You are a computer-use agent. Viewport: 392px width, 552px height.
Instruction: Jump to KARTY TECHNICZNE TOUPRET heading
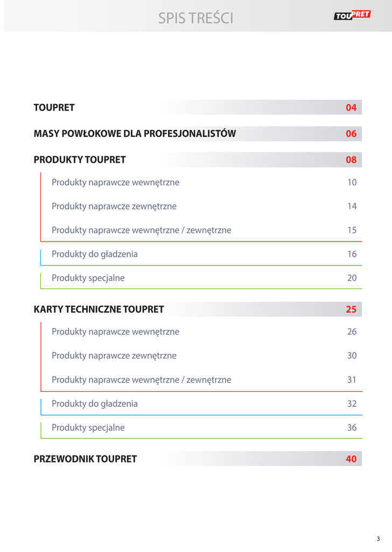click(x=99, y=309)
